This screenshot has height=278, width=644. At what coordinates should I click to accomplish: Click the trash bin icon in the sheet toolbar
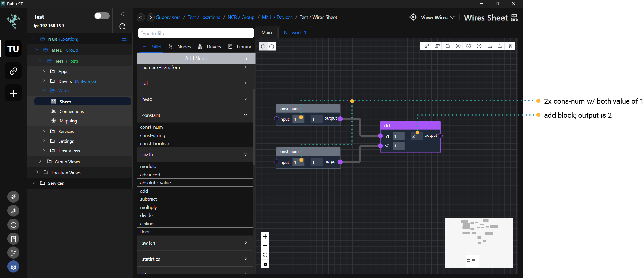pyautogui.click(x=511, y=46)
